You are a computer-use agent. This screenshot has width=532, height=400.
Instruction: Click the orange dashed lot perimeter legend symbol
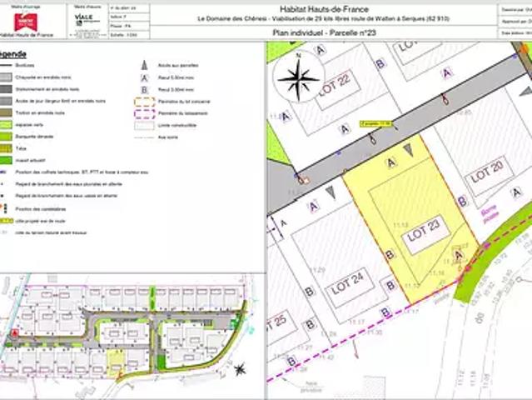[145, 102]
